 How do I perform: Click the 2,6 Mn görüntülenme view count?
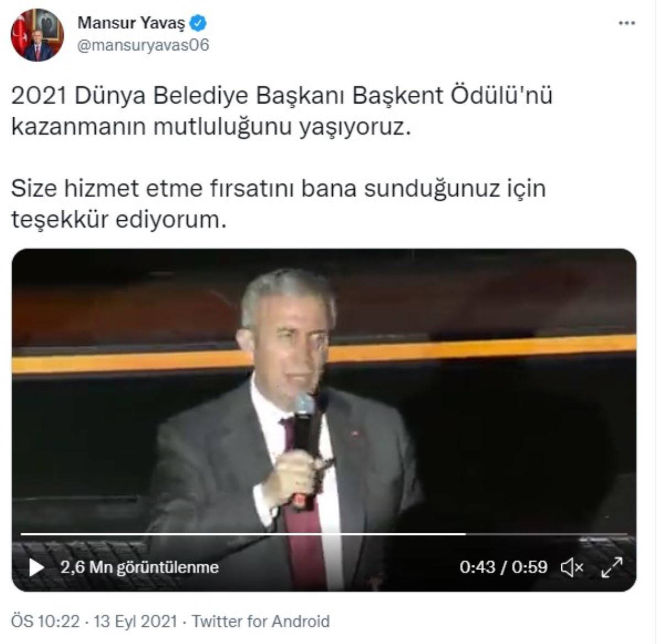pos(139,567)
